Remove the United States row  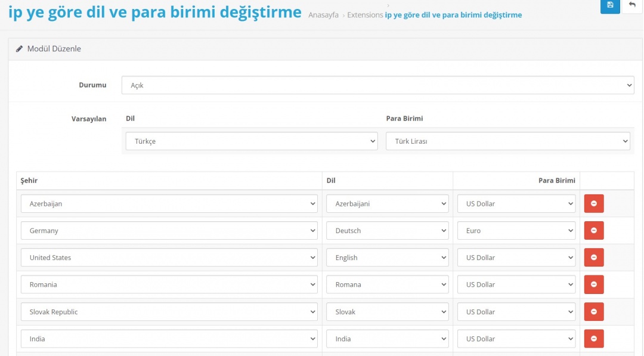click(x=593, y=258)
